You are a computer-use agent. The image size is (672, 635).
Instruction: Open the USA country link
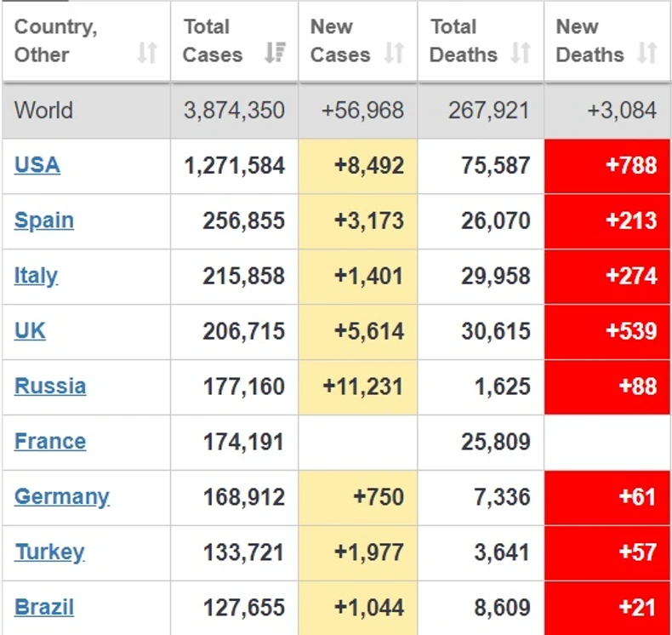pos(37,164)
